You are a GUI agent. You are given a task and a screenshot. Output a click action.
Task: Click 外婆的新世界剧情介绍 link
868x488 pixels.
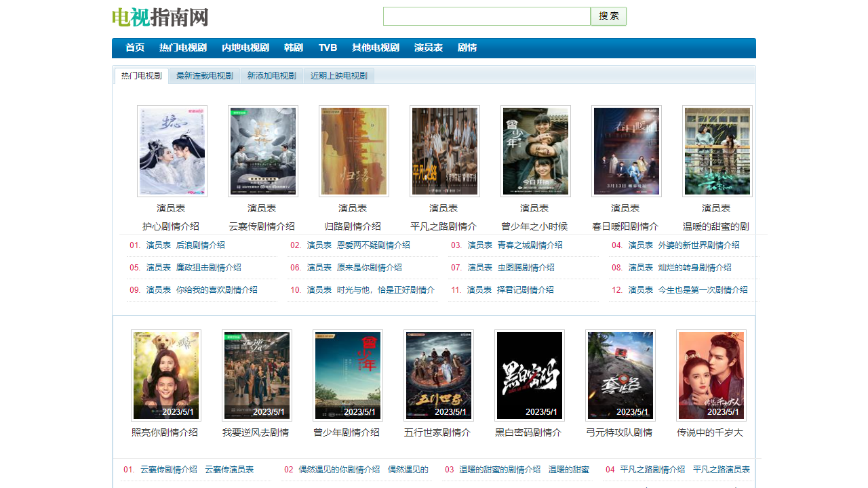(x=698, y=245)
